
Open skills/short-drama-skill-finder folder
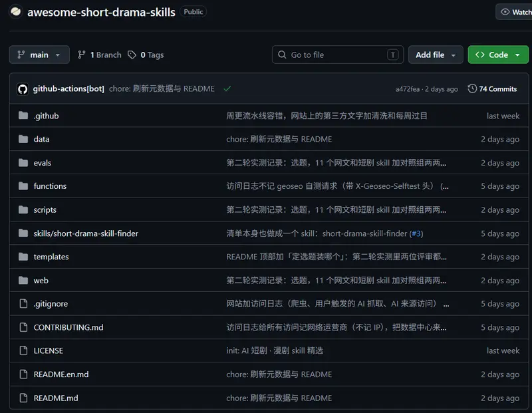click(86, 233)
